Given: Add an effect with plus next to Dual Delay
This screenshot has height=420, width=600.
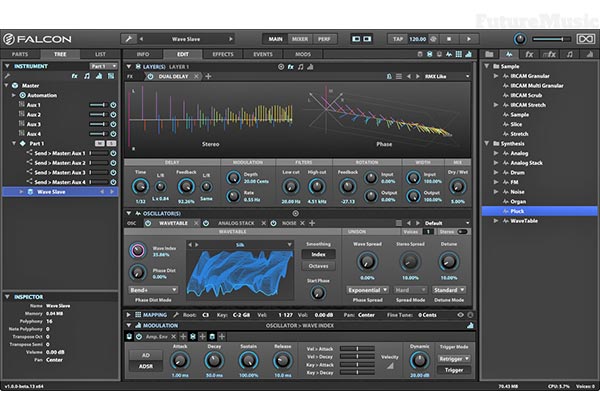Looking at the screenshot, I should click(x=208, y=77).
